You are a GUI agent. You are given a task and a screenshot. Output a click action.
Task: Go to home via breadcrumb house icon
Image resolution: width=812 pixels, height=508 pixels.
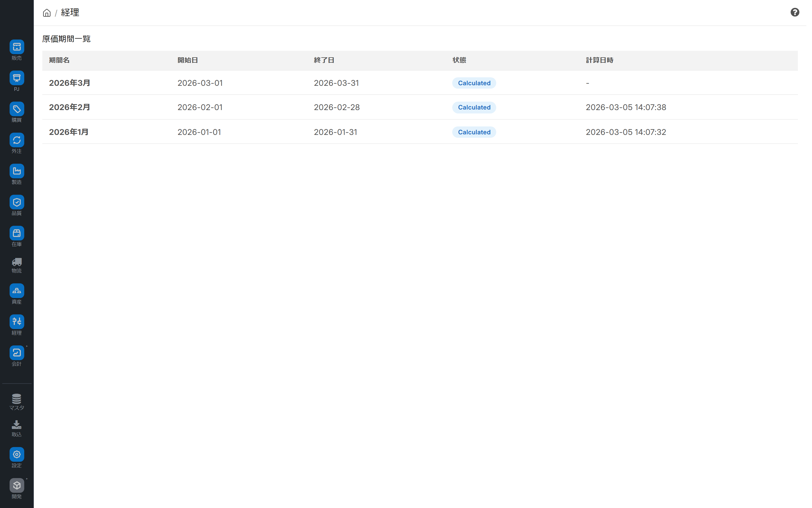click(47, 13)
